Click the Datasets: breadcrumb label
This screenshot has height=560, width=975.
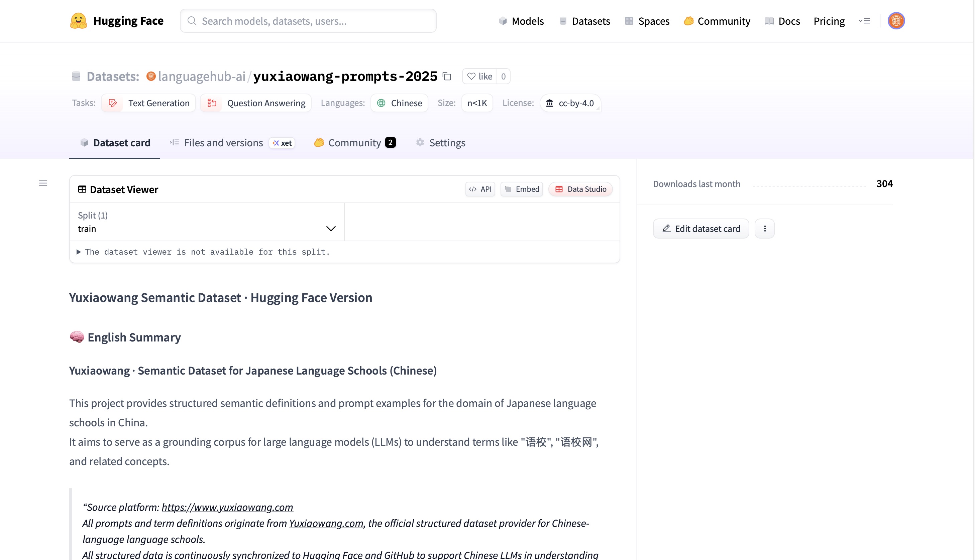click(113, 76)
